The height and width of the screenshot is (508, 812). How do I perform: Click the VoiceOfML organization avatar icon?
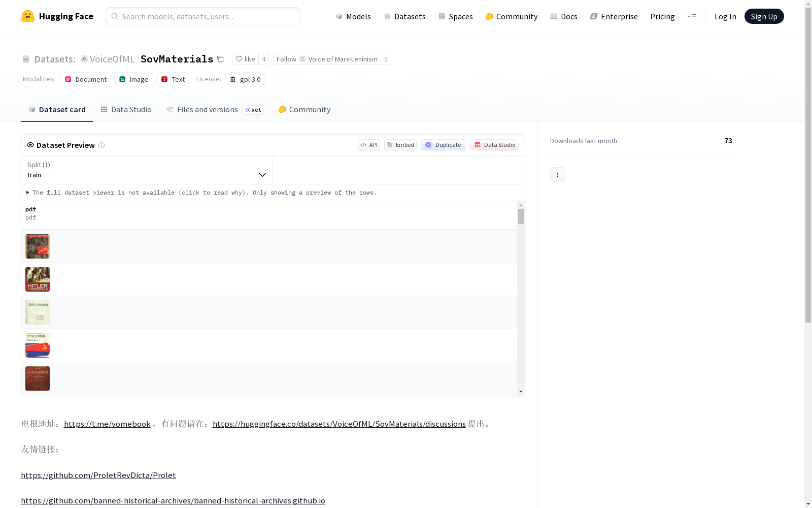click(84, 59)
